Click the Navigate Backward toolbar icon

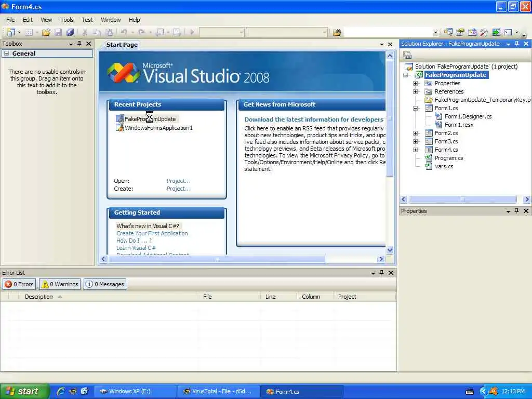(161, 32)
